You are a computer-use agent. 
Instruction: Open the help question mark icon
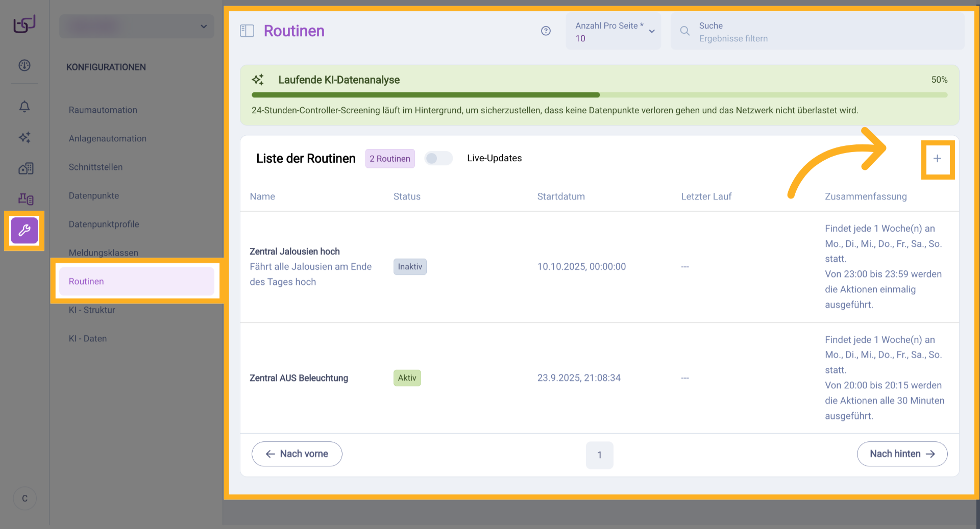(546, 31)
